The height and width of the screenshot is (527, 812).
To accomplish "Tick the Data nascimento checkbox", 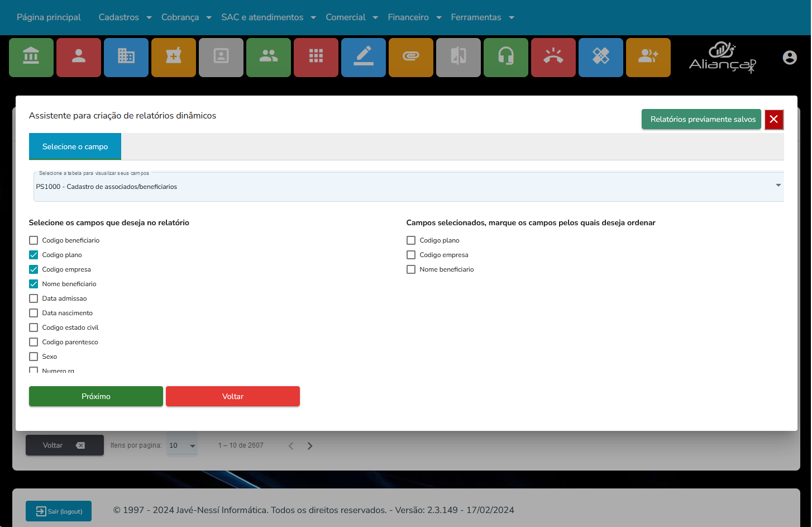I will coord(34,313).
